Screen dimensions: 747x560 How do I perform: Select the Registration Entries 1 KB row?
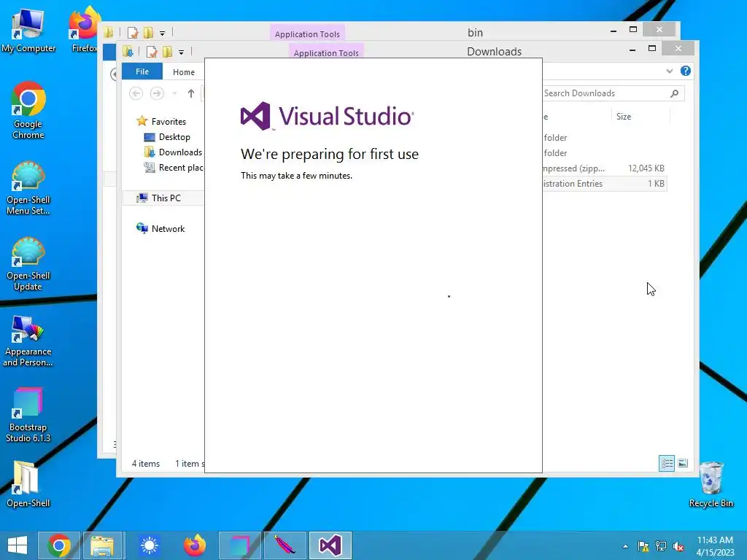pyautogui.click(x=604, y=183)
